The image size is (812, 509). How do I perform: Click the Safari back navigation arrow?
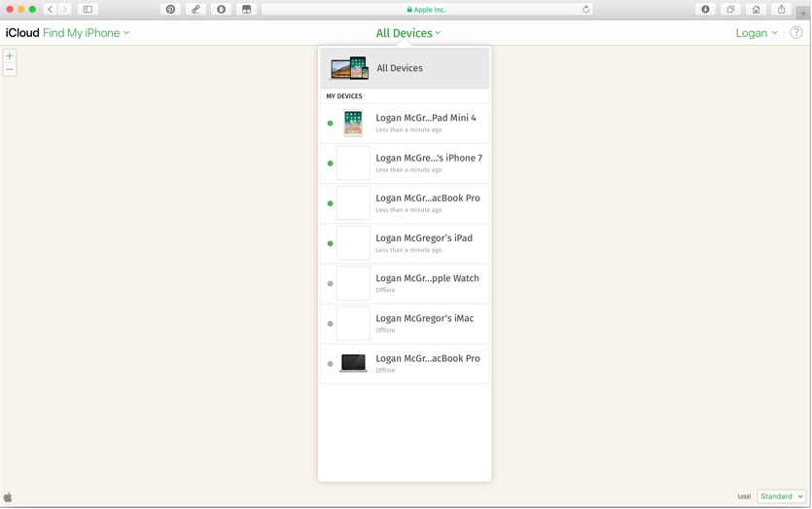pyautogui.click(x=51, y=10)
